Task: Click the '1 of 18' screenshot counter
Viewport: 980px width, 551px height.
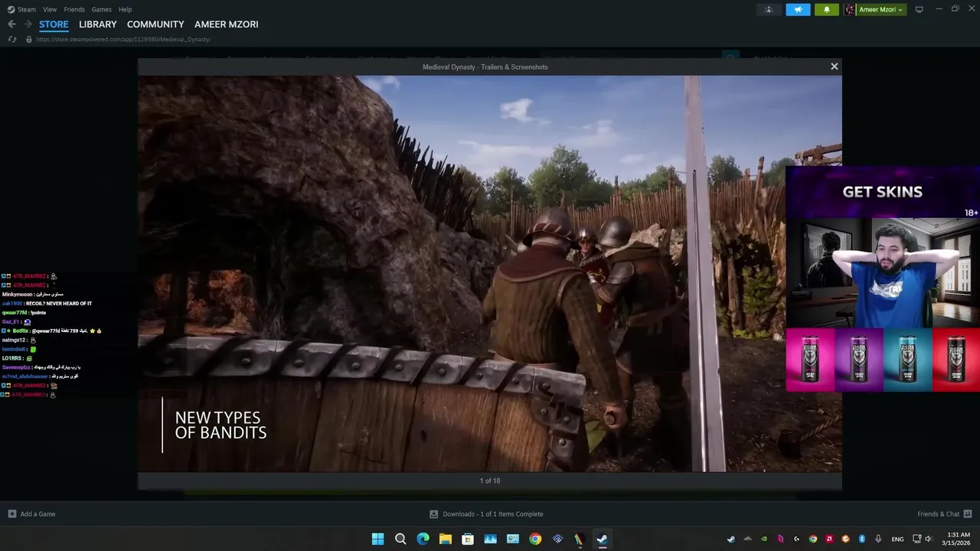Action: point(490,481)
